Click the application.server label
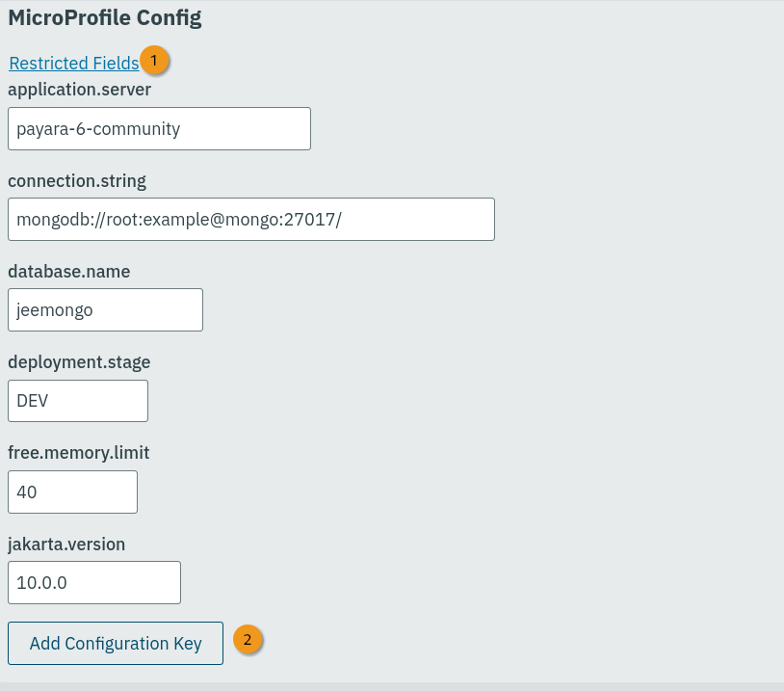The width and height of the screenshot is (784, 691). point(80,91)
